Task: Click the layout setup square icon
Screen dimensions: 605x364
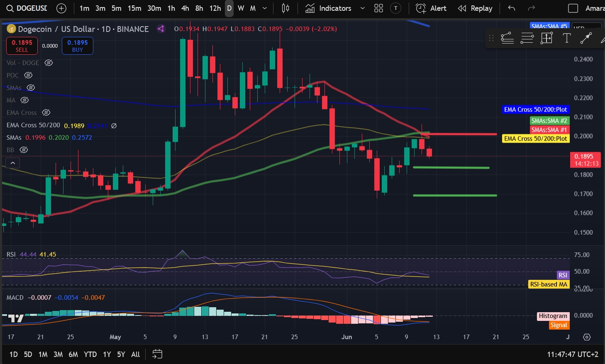Action: click(573, 8)
